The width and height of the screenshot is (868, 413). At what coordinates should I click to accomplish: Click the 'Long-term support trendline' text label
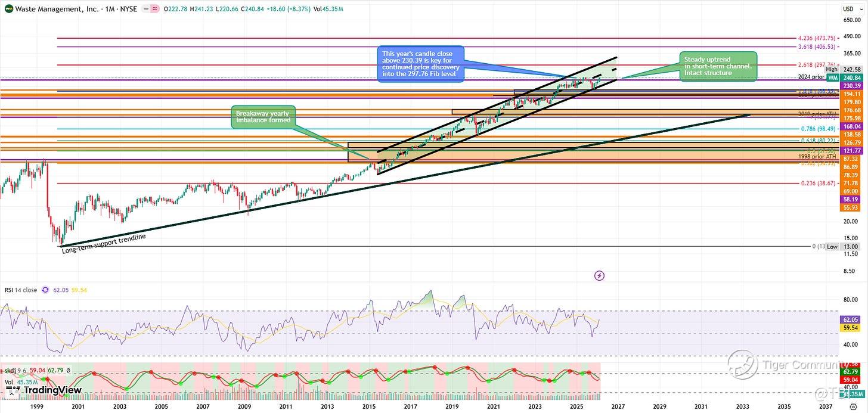pos(104,244)
